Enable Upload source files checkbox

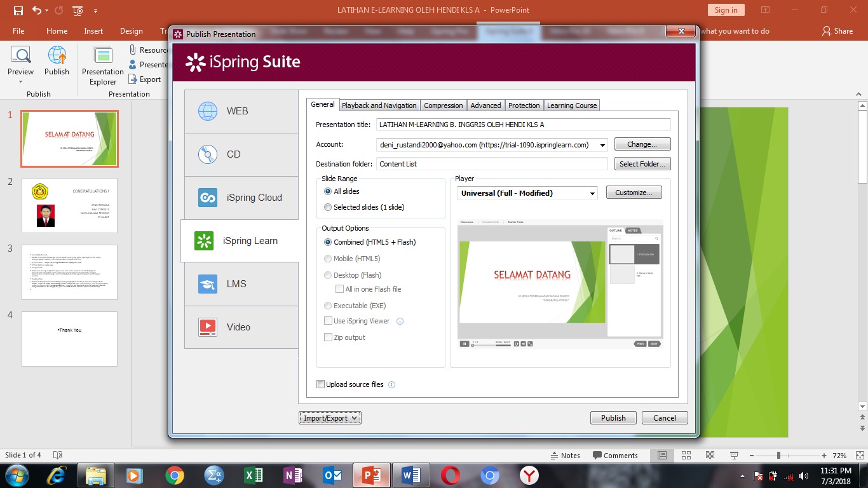click(320, 384)
